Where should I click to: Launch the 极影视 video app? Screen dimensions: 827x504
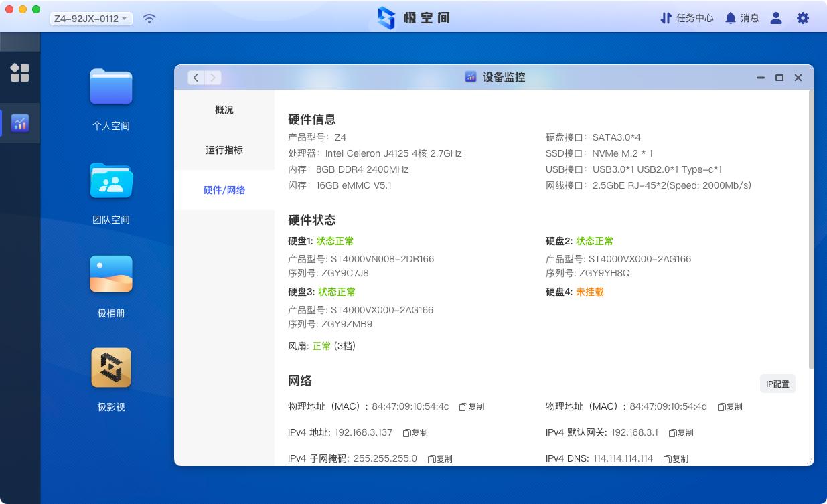[x=111, y=367]
